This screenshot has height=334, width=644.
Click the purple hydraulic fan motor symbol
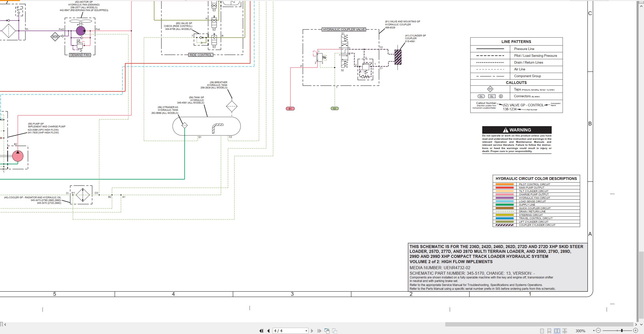click(x=80, y=31)
